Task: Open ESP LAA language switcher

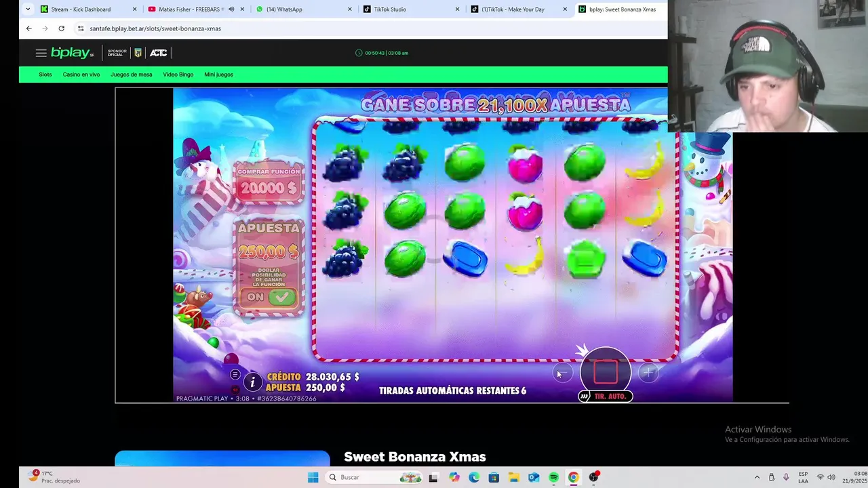Action: click(803, 477)
